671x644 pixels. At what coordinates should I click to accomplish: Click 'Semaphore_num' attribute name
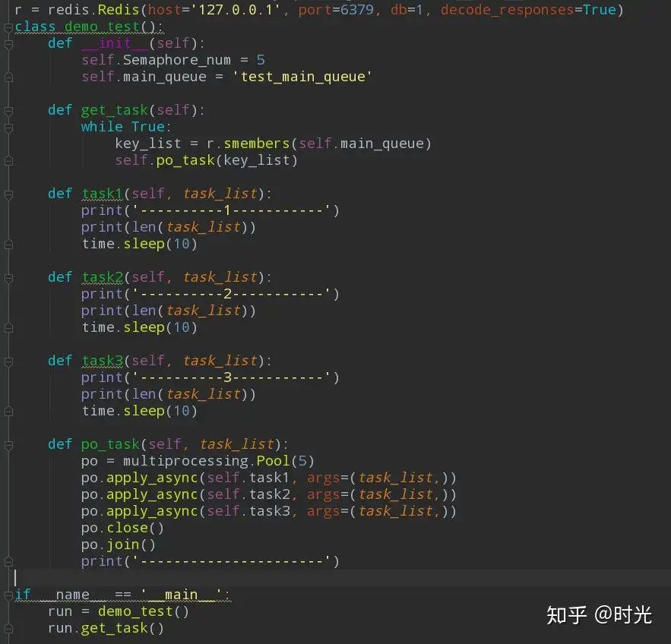(177, 60)
